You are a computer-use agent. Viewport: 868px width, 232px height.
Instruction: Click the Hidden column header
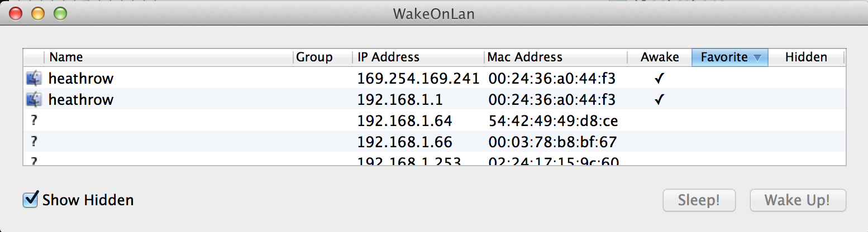(806, 57)
